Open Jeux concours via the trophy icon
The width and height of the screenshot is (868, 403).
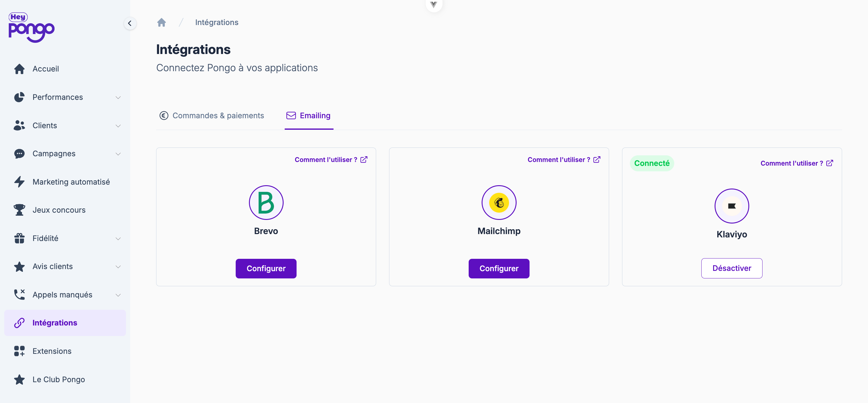(x=19, y=210)
